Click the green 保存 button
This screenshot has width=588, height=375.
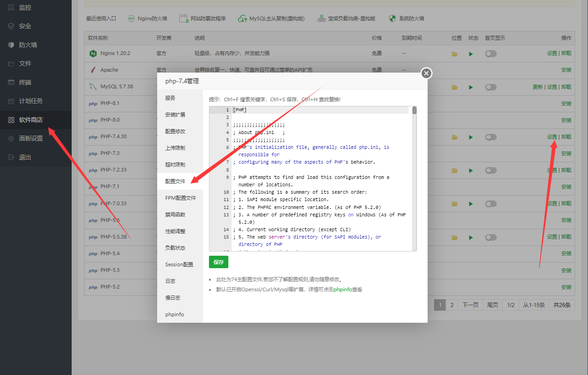[x=219, y=262]
